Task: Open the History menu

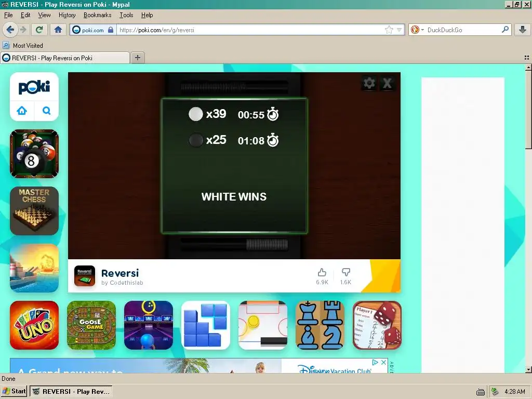Action: tap(67, 15)
